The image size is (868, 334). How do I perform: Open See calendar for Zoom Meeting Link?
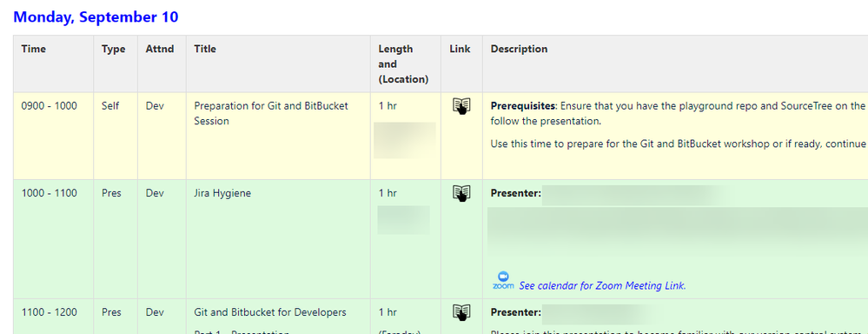602,286
